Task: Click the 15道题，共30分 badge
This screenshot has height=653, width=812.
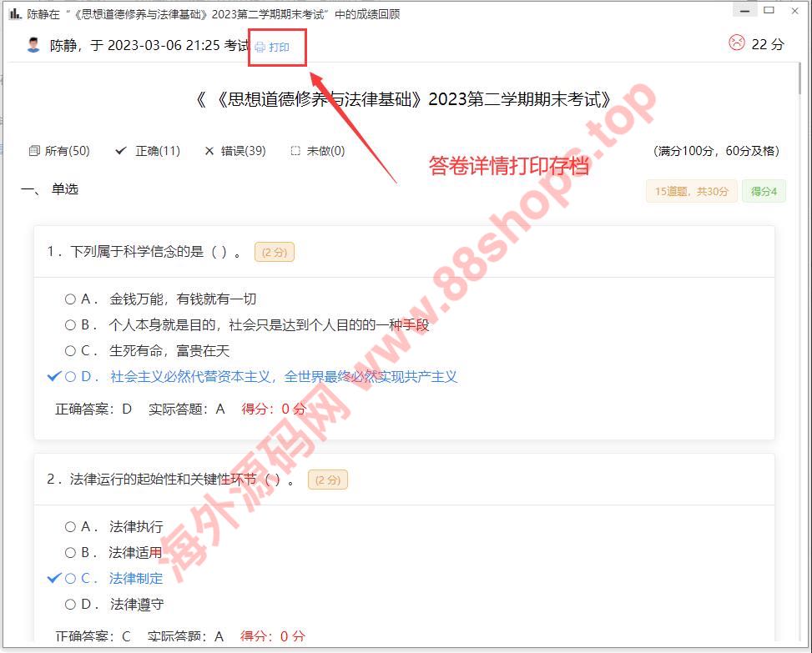Action: click(x=691, y=192)
